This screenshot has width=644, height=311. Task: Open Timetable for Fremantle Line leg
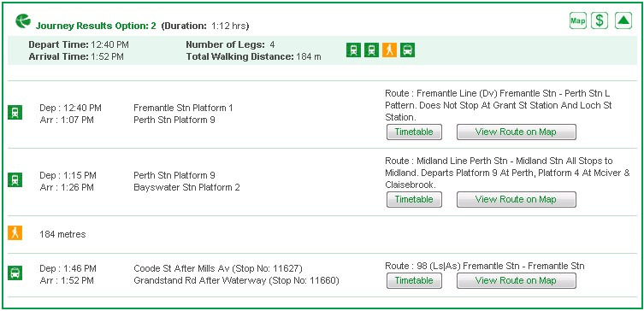click(x=414, y=132)
